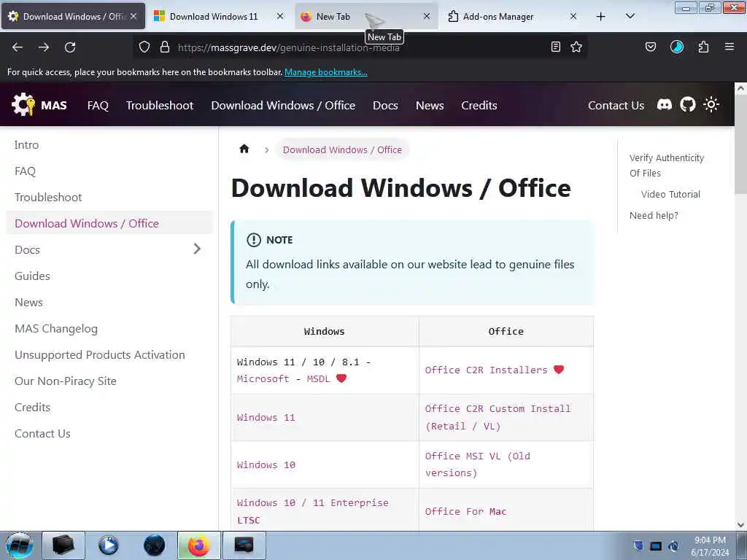
Task: Go back to the previous page
Action: pos(18,47)
